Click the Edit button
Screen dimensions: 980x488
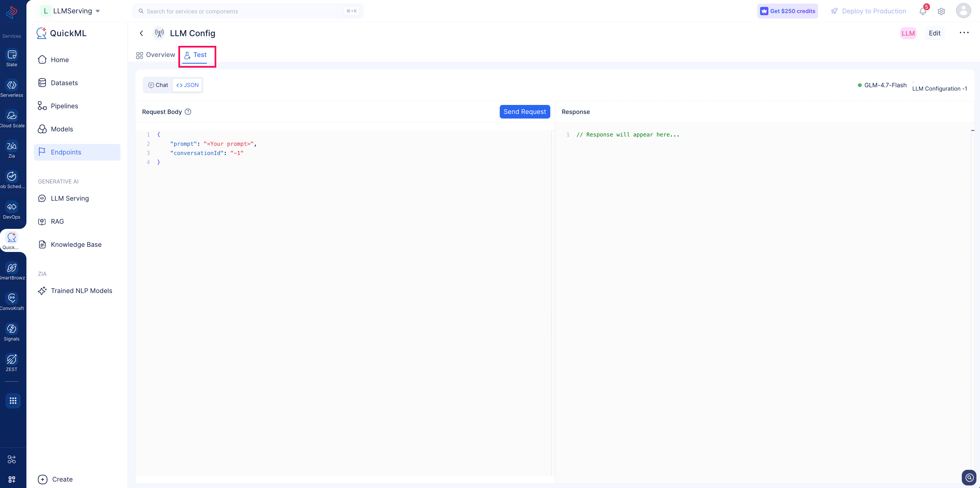pos(934,33)
